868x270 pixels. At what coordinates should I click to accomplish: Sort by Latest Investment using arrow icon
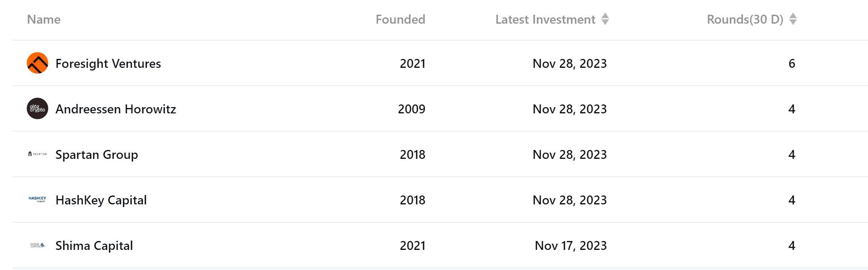tap(605, 19)
